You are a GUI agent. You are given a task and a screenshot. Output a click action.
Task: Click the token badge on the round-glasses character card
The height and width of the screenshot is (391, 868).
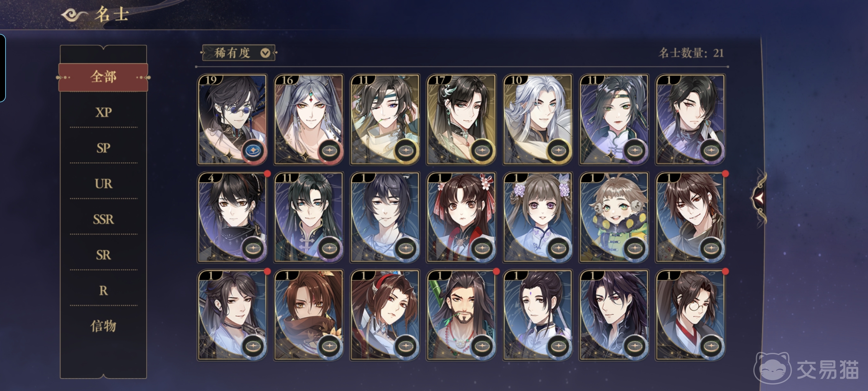point(711,346)
